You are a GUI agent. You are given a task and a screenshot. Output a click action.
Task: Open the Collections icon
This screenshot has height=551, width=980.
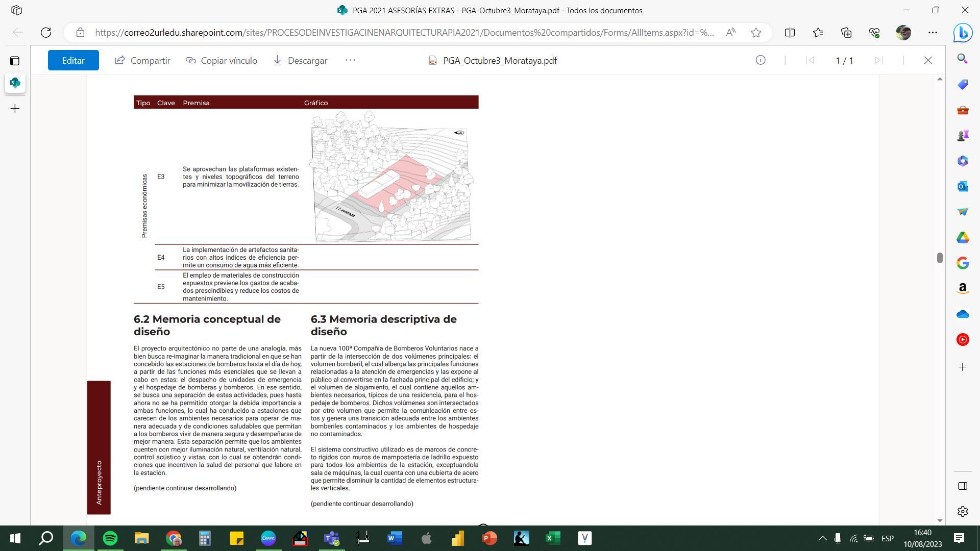click(x=846, y=33)
